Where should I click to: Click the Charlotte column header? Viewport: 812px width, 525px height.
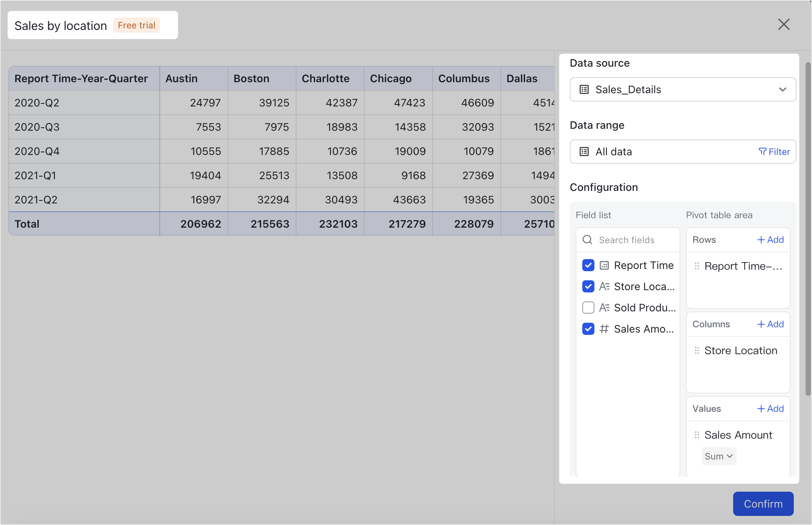point(330,78)
